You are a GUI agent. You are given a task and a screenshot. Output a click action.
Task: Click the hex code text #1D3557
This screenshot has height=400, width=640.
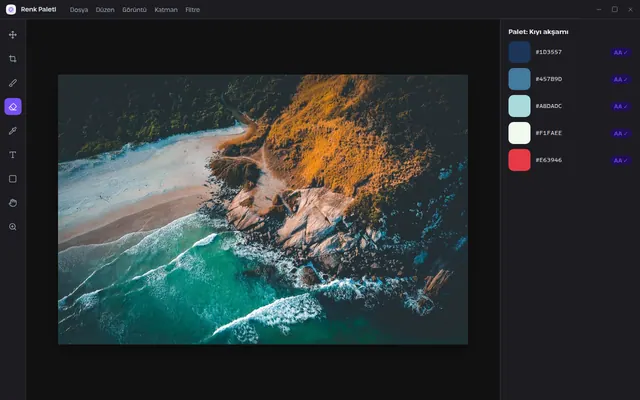(549, 52)
